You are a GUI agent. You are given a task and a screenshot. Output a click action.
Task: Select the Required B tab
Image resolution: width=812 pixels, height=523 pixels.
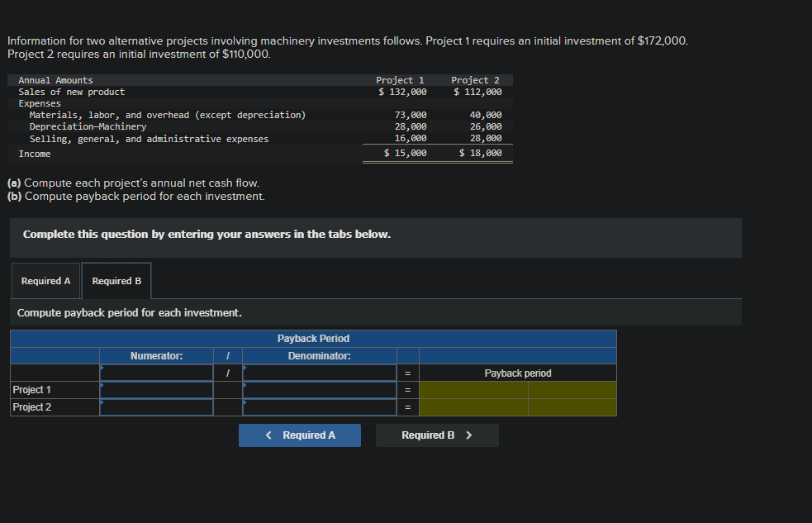click(116, 281)
